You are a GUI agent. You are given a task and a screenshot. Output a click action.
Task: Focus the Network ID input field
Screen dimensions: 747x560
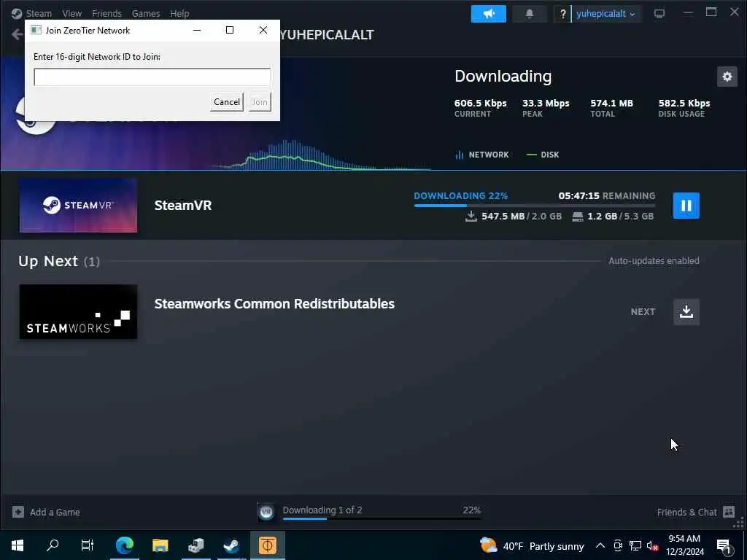[x=152, y=77]
